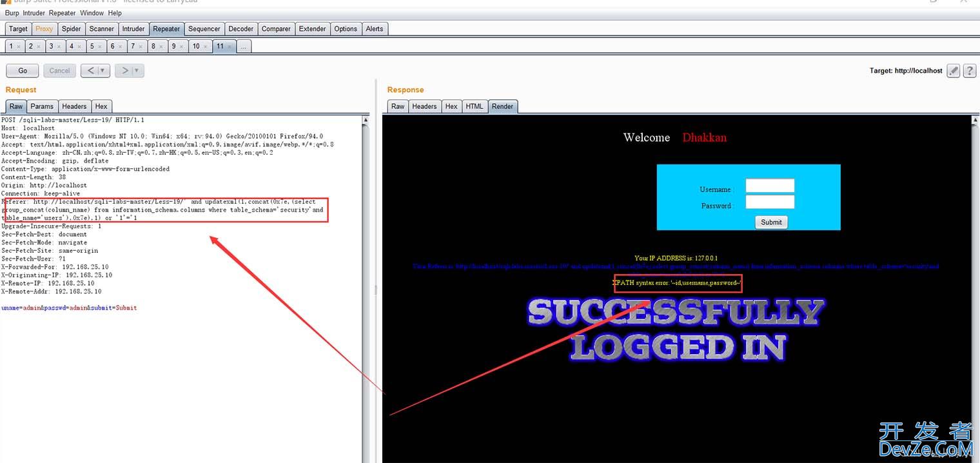Click the Sec-Fetch-Mode: navigate header line
The height and width of the screenshot is (463, 980).
point(44,242)
